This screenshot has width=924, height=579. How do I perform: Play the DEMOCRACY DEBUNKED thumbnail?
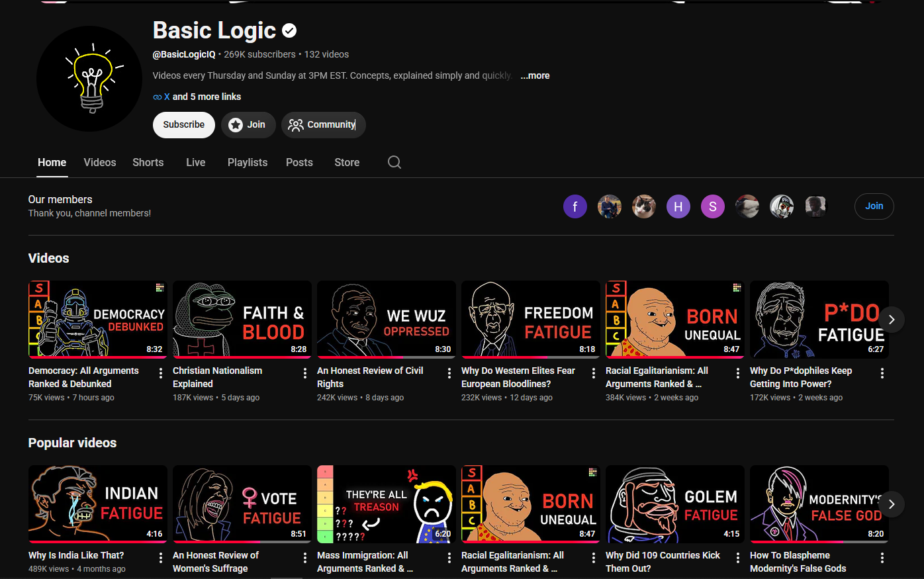pos(98,319)
